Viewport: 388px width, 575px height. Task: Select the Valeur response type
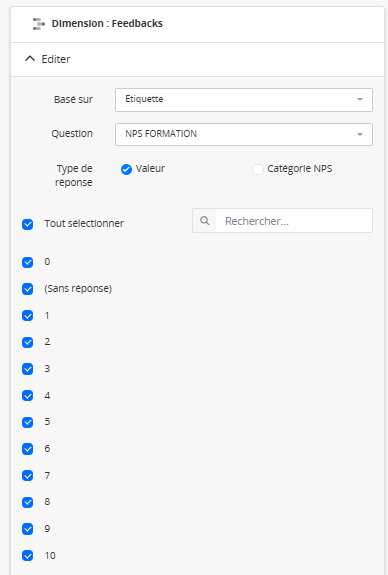(x=127, y=169)
